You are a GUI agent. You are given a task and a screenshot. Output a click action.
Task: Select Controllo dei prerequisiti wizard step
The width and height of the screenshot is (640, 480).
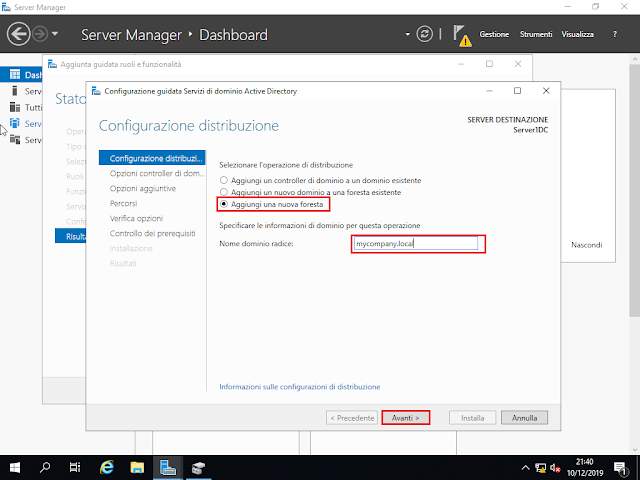coord(152,233)
